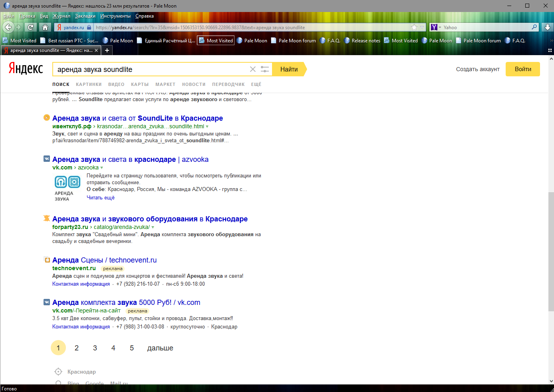Click the Yandex search query input field
The image size is (554, 392).
click(x=152, y=69)
